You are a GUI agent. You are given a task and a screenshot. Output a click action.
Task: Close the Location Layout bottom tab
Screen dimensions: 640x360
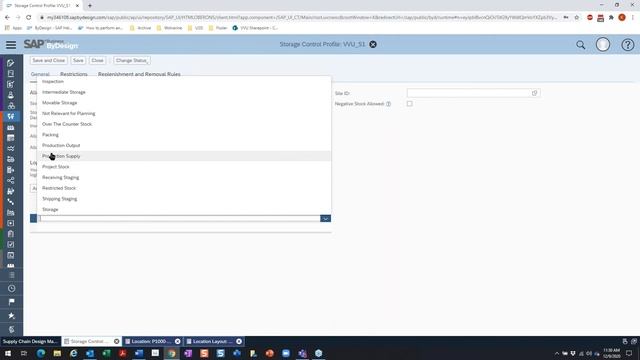239,341
